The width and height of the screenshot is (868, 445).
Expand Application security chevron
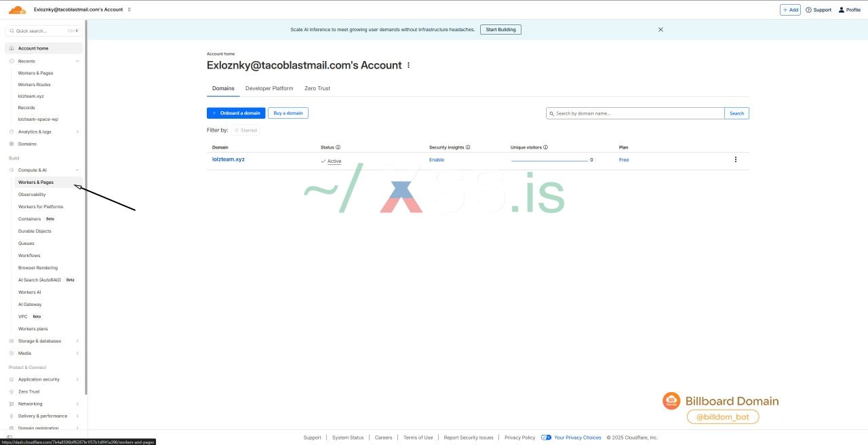click(x=77, y=380)
